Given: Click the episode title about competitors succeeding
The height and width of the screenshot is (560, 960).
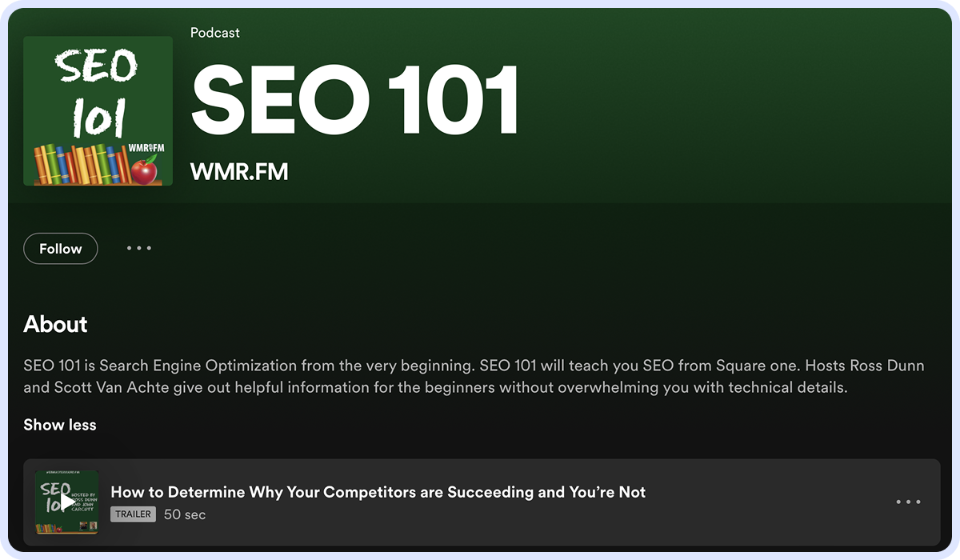Looking at the screenshot, I should coord(378,492).
